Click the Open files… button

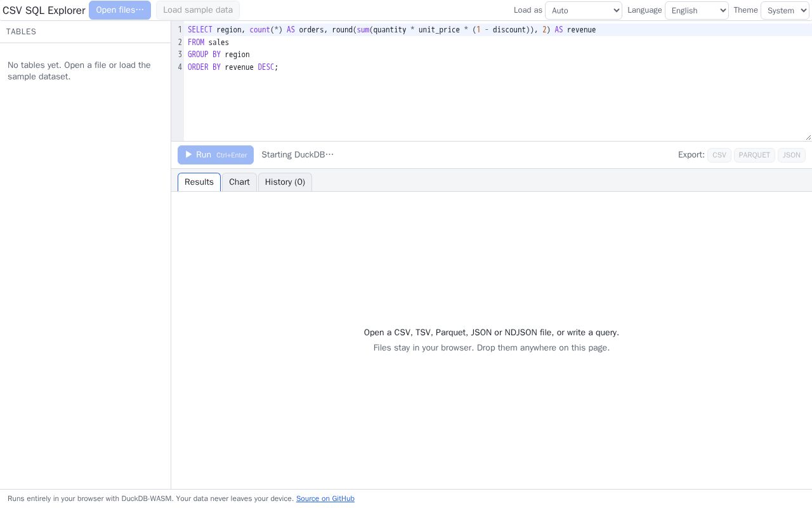click(120, 10)
